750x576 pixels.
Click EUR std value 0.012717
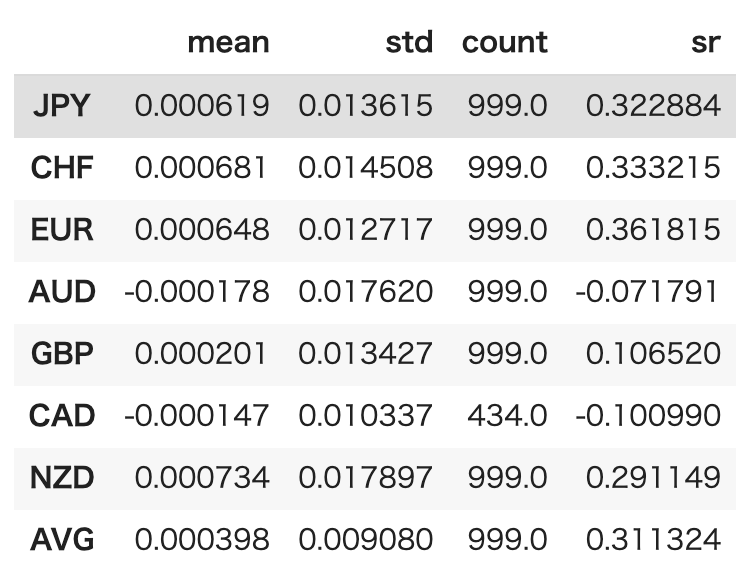[366, 230]
